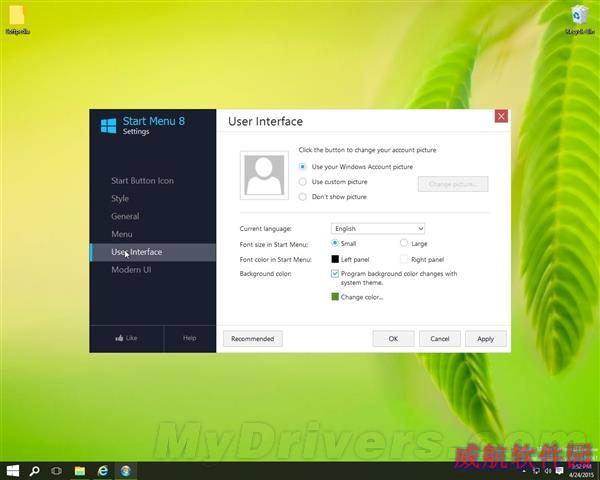Open the Menu settings section
This screenshot has width=600, height=480.
(x=122, y=234)
